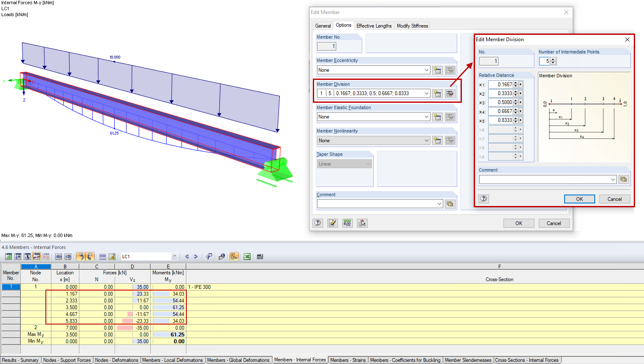Go to previous load case with blue left arrow
Screen dimensions: 644x364
(x=187, y=257)
